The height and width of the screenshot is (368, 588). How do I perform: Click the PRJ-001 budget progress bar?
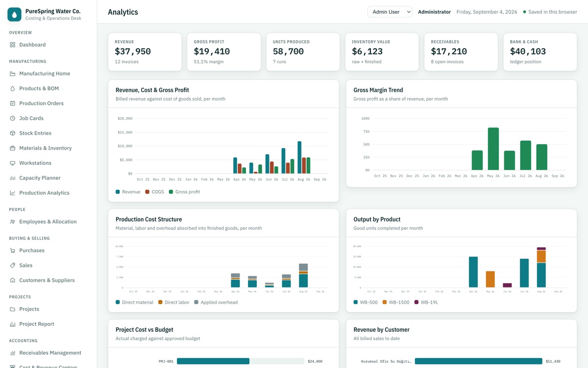(241, 361)
